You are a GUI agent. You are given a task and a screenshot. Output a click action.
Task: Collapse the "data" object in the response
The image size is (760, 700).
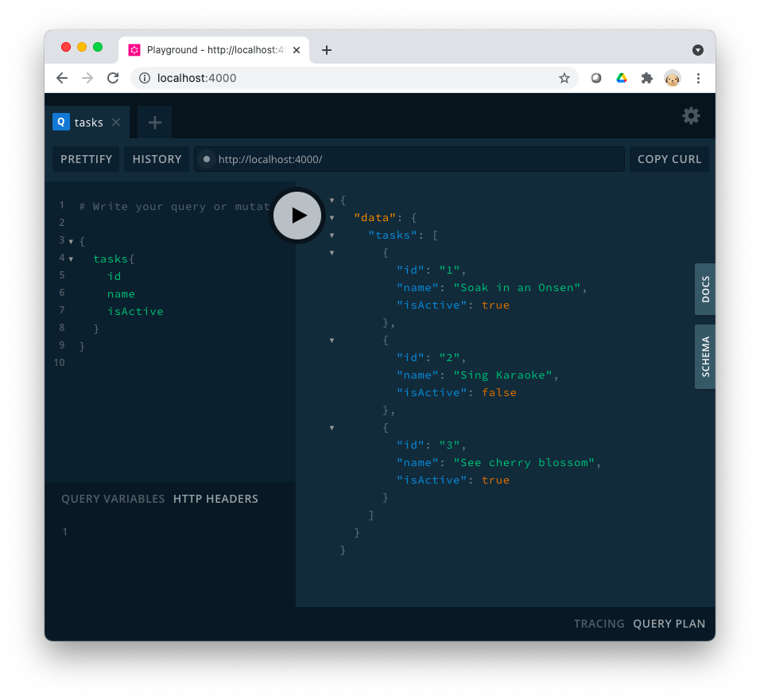point(332,218)
